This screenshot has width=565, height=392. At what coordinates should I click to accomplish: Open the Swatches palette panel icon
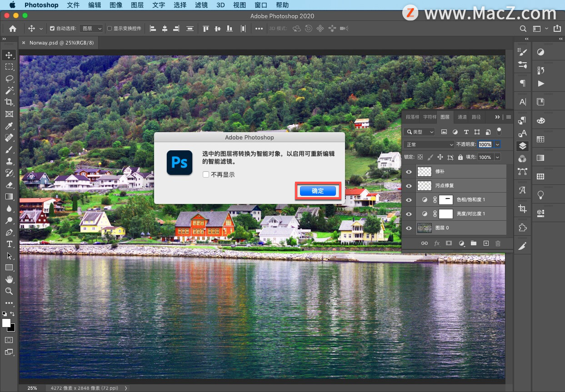[540, 139]
